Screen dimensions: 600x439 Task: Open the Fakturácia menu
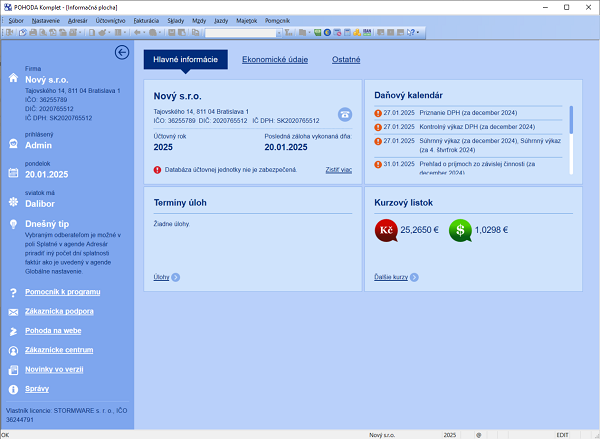coord(147,19)
